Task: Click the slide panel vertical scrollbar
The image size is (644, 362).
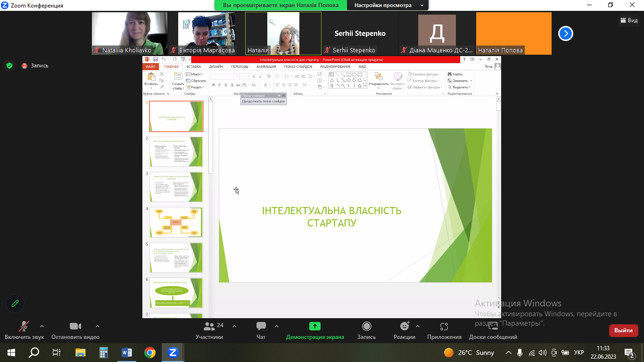Action: 210,137
